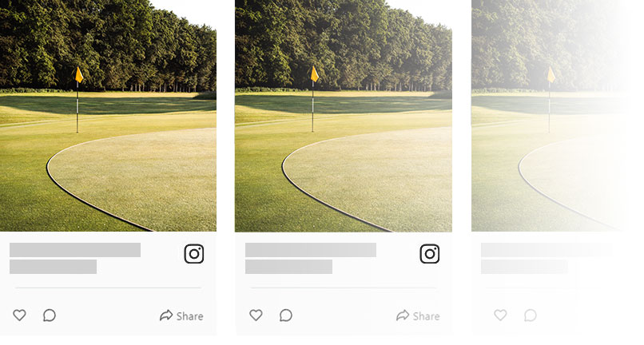The height and width of the screenshot is (345, 644).
Task: Like the first card with heart icon
Action: (x=19, y=315)
